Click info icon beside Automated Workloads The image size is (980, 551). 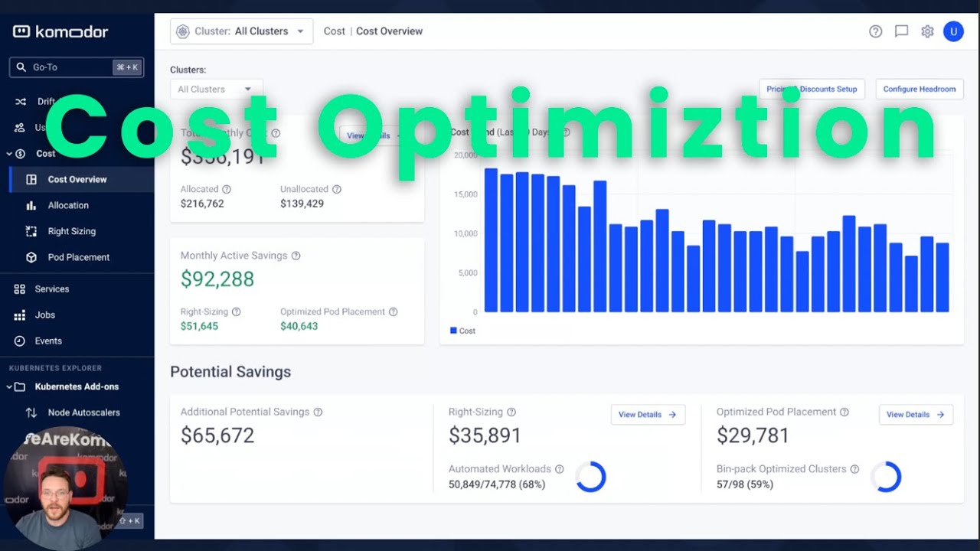559,469
